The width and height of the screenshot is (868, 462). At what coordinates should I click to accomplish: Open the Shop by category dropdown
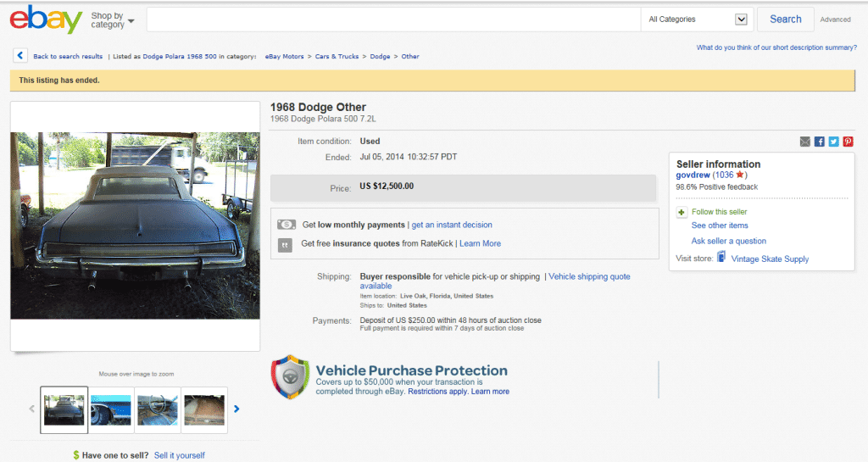(112, 19)
